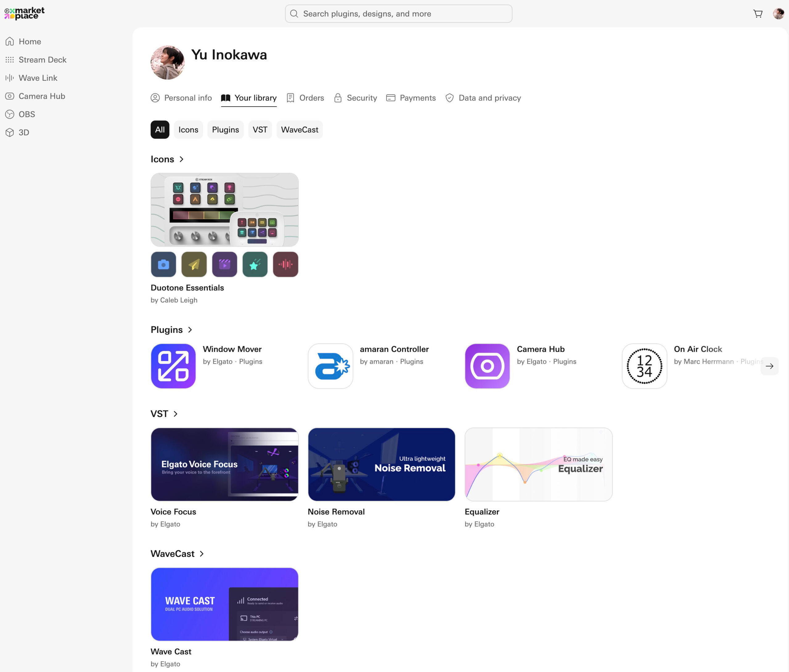Screen dimensions: 789x672
Task: Expand the Plugins section chevron
Action: [x=190, y=330]
